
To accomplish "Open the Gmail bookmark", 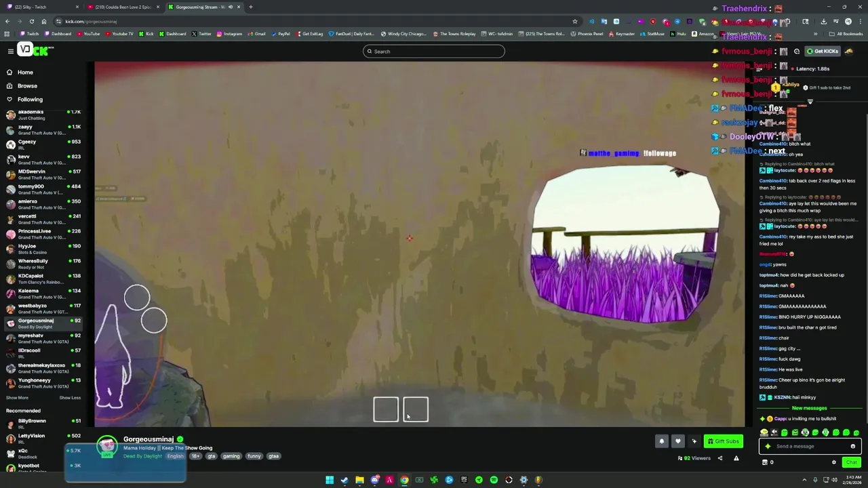I will [x=256, y=33].
